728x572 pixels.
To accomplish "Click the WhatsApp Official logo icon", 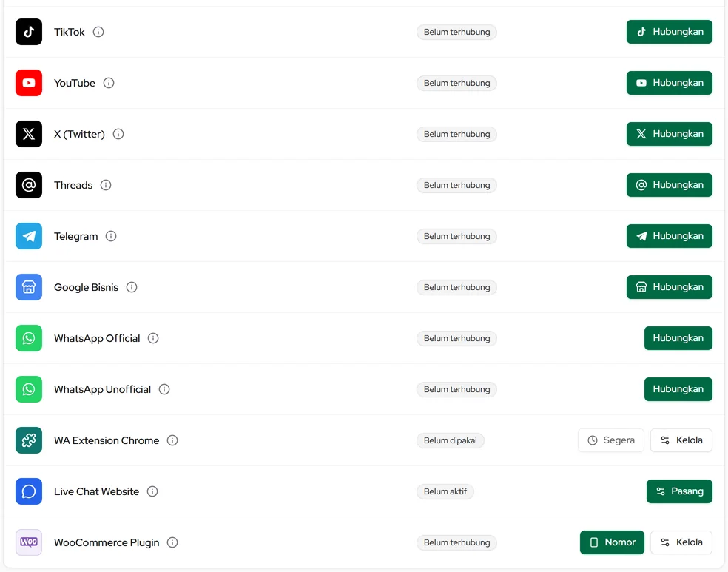I will tap(29, 338).
